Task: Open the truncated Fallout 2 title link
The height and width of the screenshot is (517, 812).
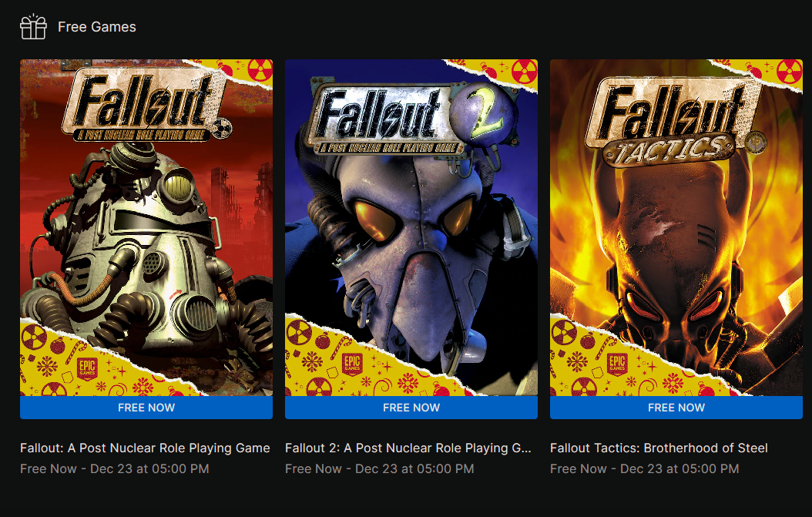Action: pos(408,448)
